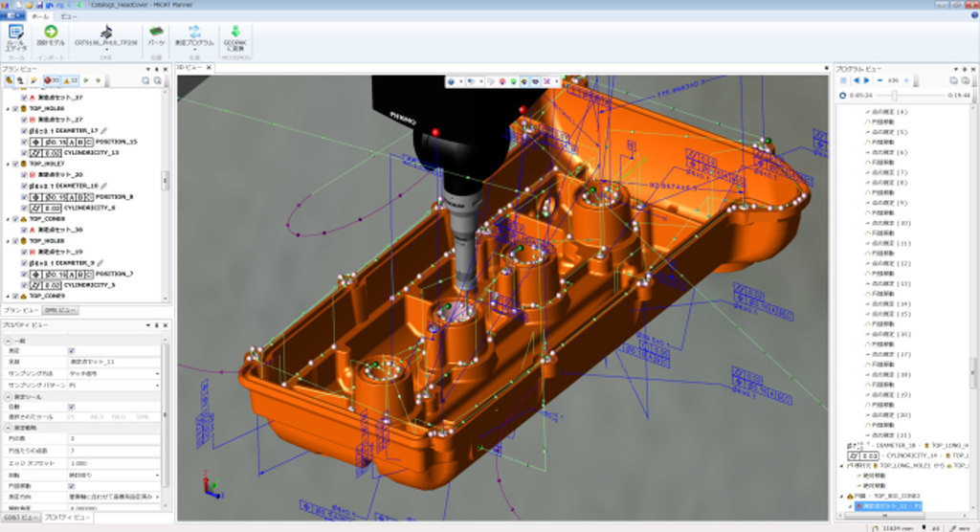Click the save icon in quick access toolbar

(x=39, y=5)
